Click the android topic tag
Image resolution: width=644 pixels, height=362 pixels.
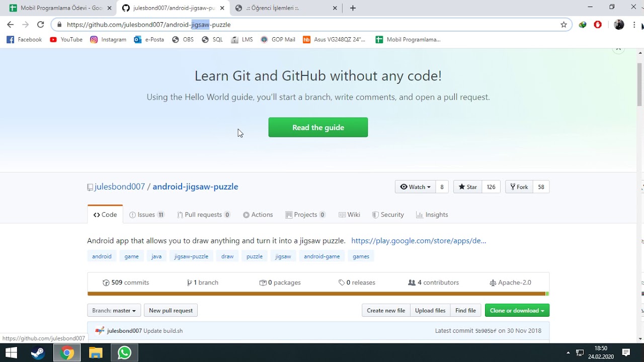[102, 256]
